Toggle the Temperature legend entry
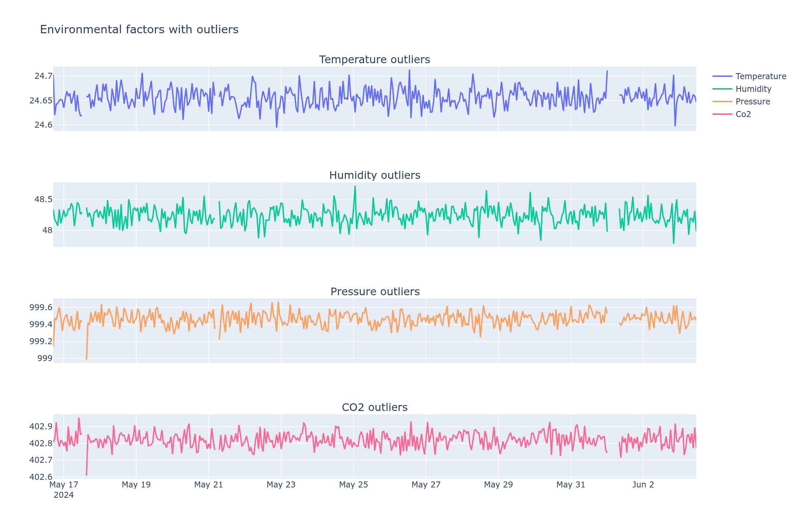The height and width of the screenshot is (532, 798). [x=761, y=76]
